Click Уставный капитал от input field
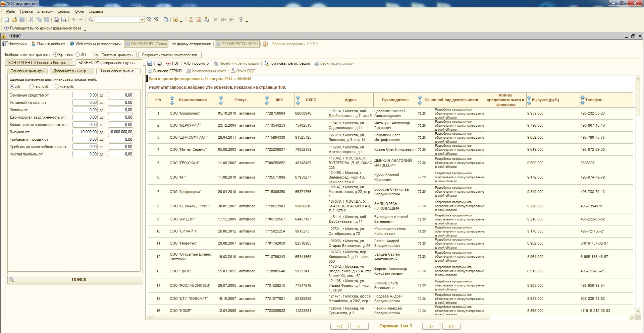Image resolution: width=644 pixels, height=333 pixels. [85, 103]
